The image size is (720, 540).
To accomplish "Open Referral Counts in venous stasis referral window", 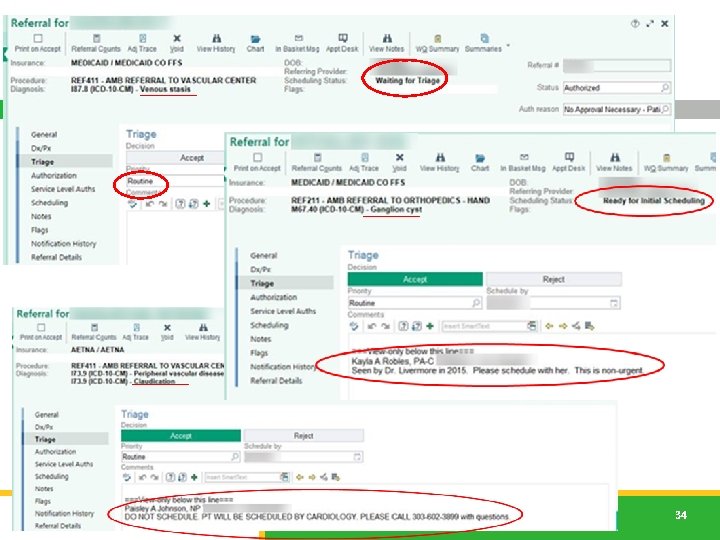I will tap(96, 43).
